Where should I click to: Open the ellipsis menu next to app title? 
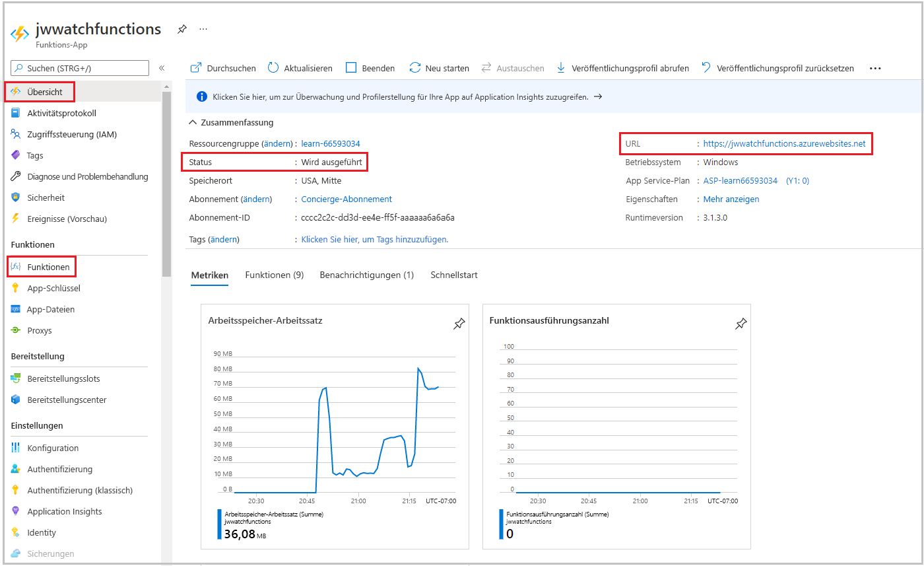[x=203, y=29]
